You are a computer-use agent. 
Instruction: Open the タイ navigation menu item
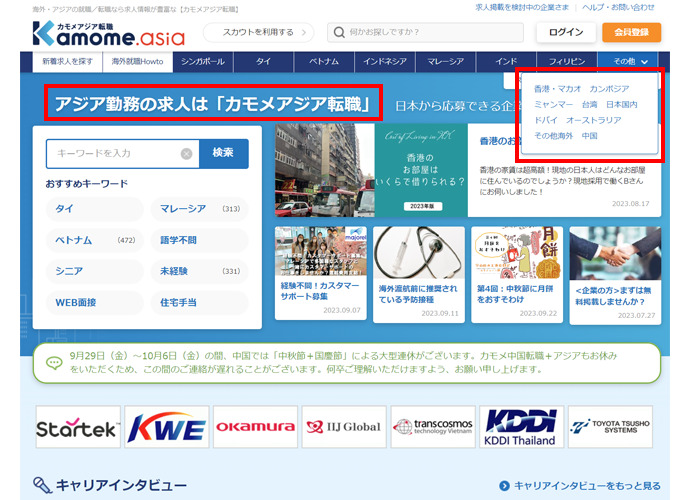264,62
